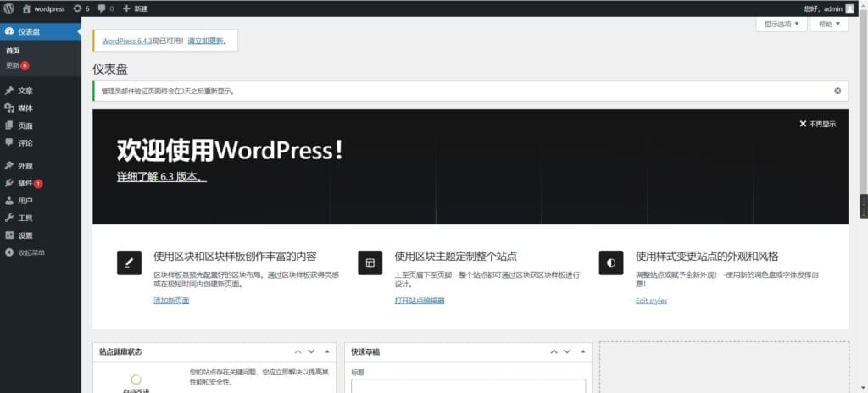Select 更新 submenu item with badge 6
868x393 pixels.
pos(17,65)
